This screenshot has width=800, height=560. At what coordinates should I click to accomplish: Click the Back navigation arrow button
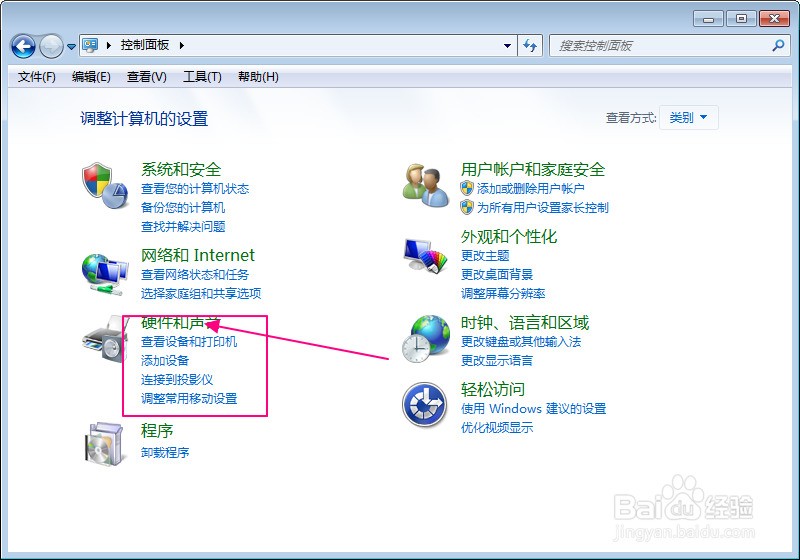click(24, 46)
